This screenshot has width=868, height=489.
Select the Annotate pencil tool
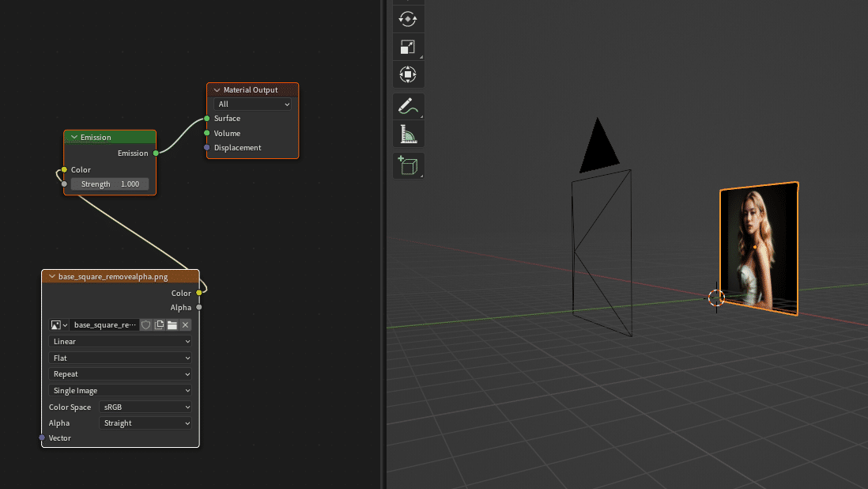408,105
